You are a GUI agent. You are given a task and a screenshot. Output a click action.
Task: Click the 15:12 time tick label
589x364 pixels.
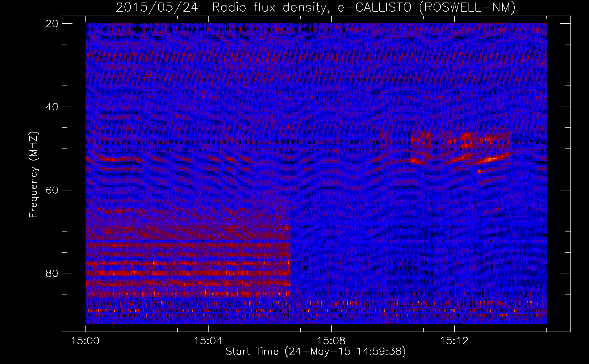(454, 341)
